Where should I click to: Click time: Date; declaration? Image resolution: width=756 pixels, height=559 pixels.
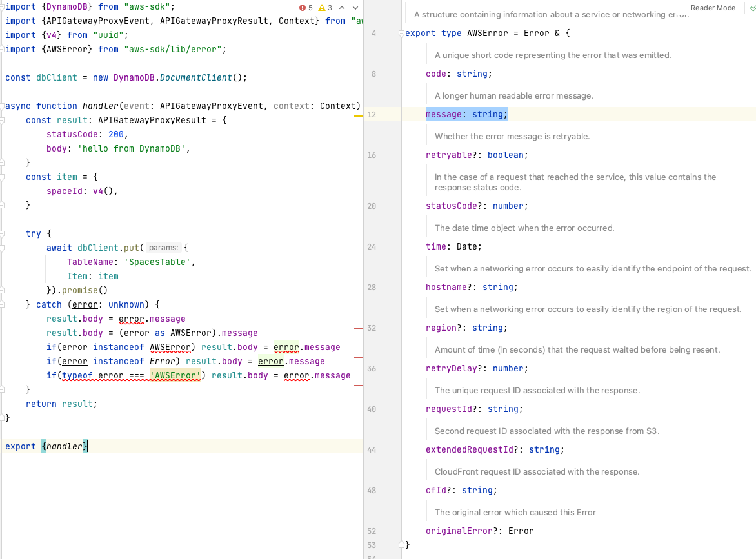pyautogui.click(x=453, y=247)
